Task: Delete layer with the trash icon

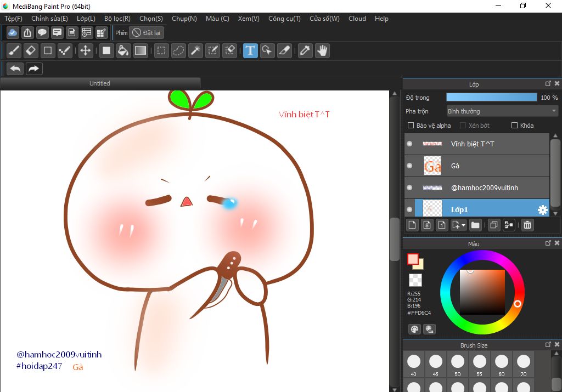Action: (527, 225)
